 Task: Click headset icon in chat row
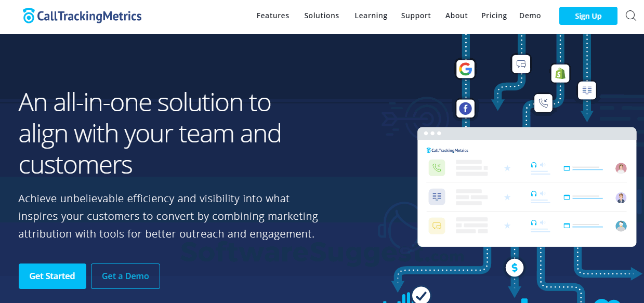pyautogui.click(x=534, y=222)
